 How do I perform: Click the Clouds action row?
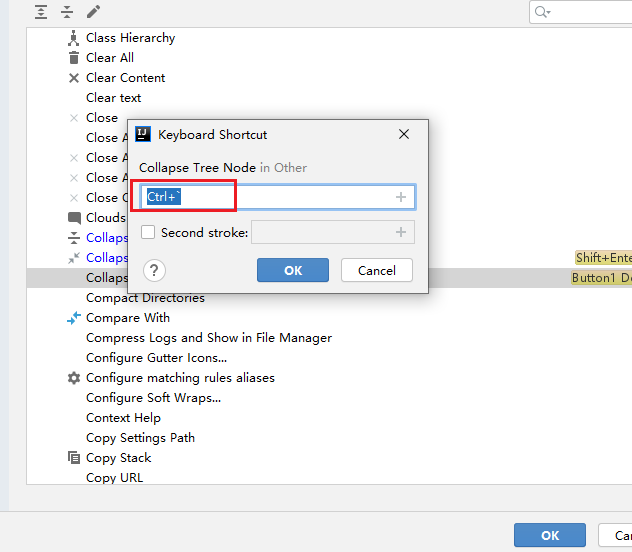pyautogui.click(x=106, y=218)
